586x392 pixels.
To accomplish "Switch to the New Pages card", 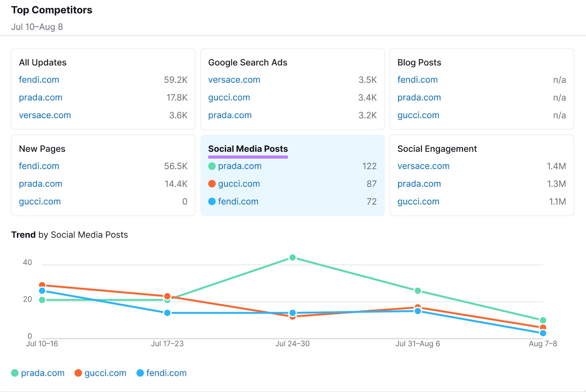I will tap(42, 149).
